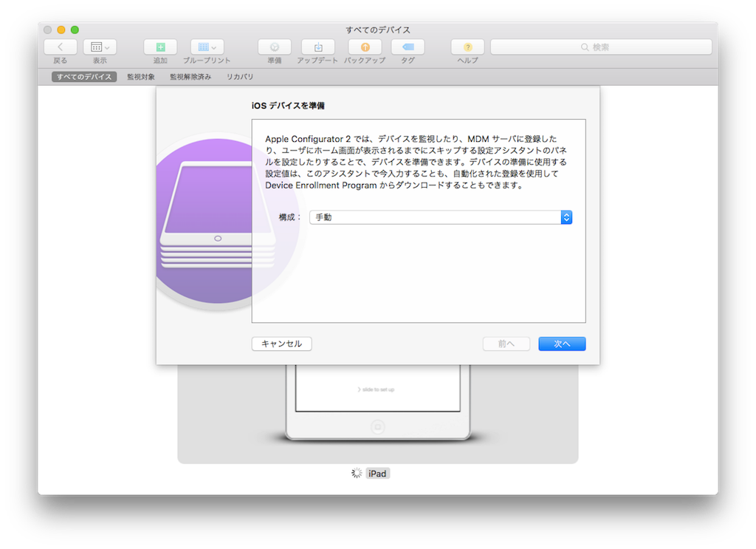756x549 pixels.
Task: Click the disabled-looking 前へ (Previous) button
Action: [506, 344]
